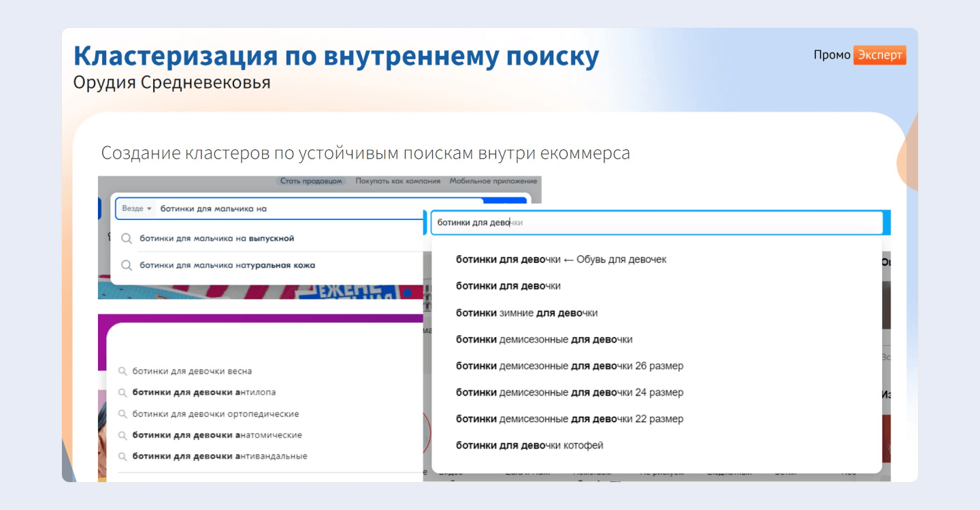Click the 'Промо Эксперт' logo
The image size is (980, 510).
(x=860, y=55)
